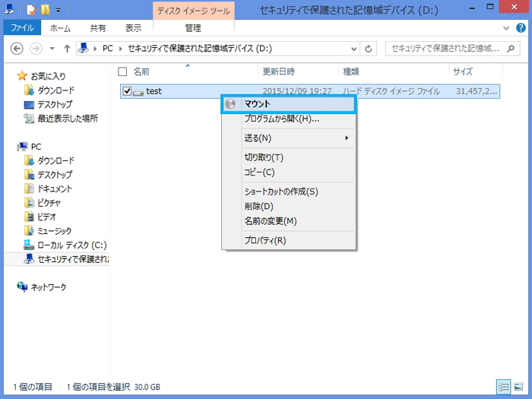Choose マウント from the context menu
The height and width of the screenshot is (399, 532).
point(289,104)
